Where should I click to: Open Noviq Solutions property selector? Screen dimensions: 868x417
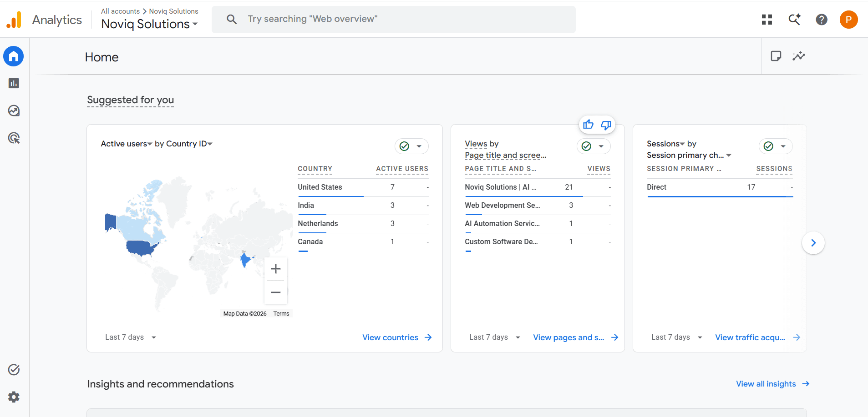149,24
